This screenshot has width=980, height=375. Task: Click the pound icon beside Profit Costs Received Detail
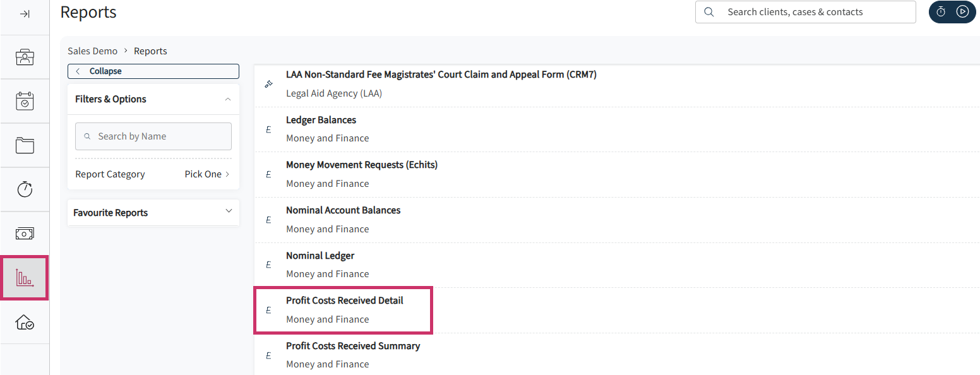pyautogui.click(x=268, y=310)
